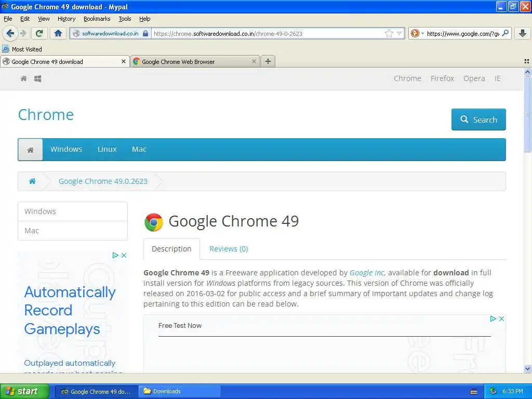Click Google Chrome 49 taskbar button
Viewport: 532px width, 399px height.
(96, 391)
